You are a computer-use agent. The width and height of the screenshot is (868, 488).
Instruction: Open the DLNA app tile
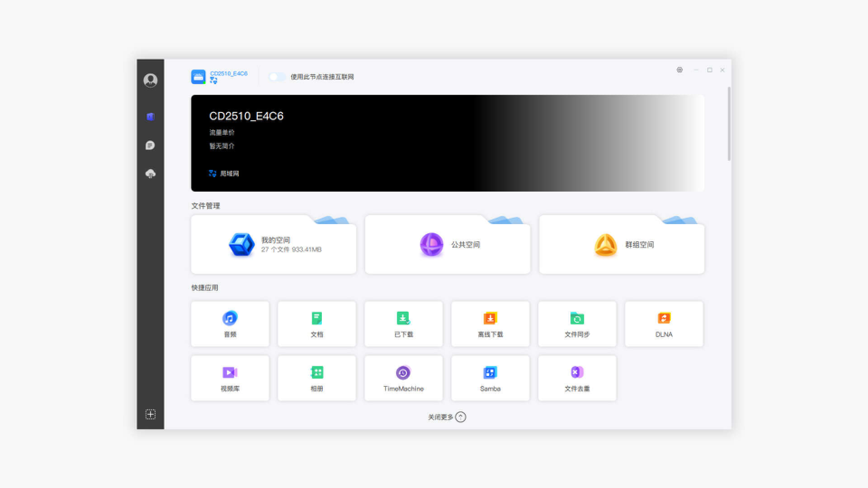click(664, 324)
